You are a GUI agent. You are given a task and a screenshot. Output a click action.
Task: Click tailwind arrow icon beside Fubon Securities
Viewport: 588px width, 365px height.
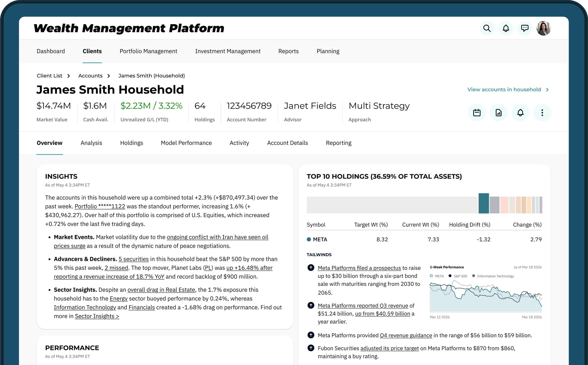click(x=311, y=348)
